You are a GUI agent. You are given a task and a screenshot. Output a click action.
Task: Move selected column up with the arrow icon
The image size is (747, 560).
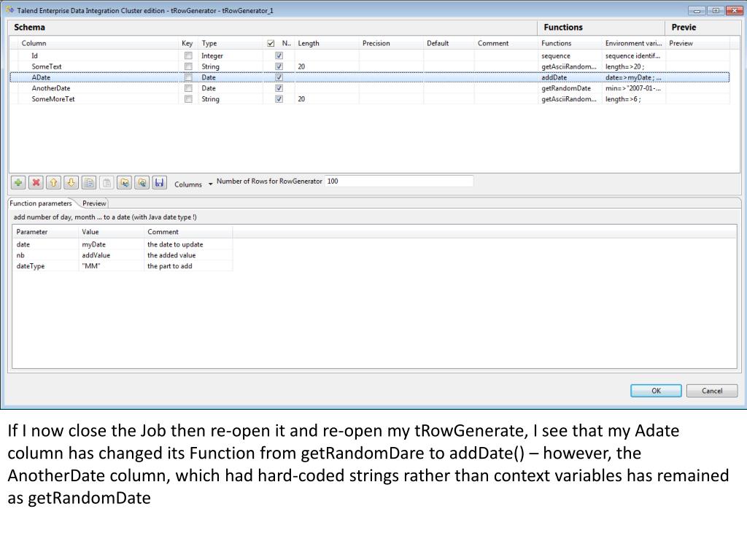pos(53,183)
